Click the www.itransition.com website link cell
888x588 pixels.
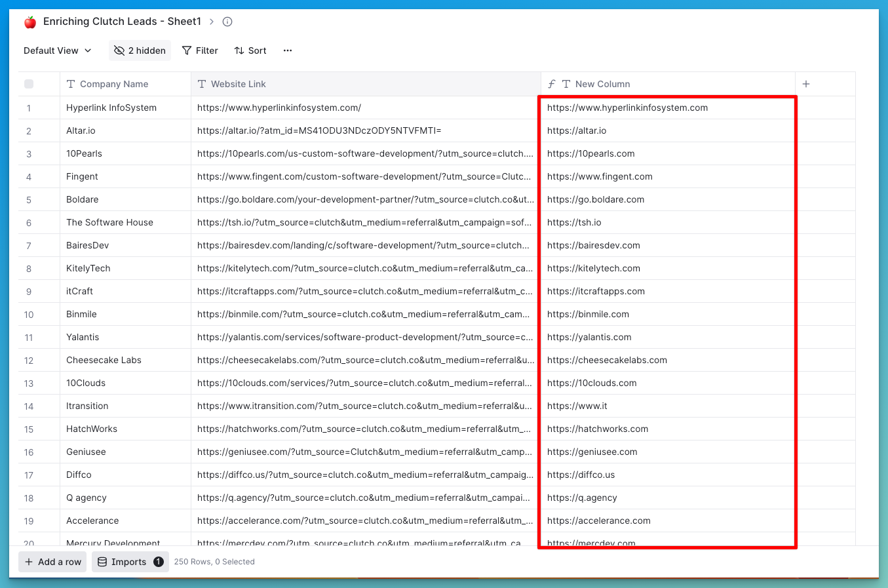[366, 406]
